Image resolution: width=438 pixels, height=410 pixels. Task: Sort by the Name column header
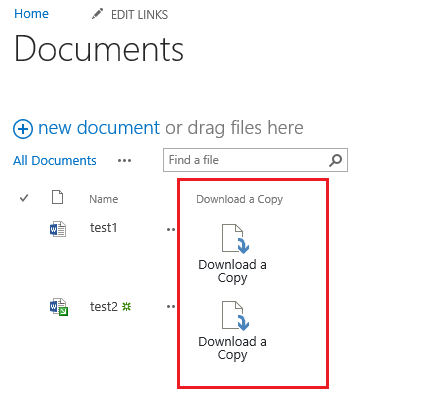point(104,199)
